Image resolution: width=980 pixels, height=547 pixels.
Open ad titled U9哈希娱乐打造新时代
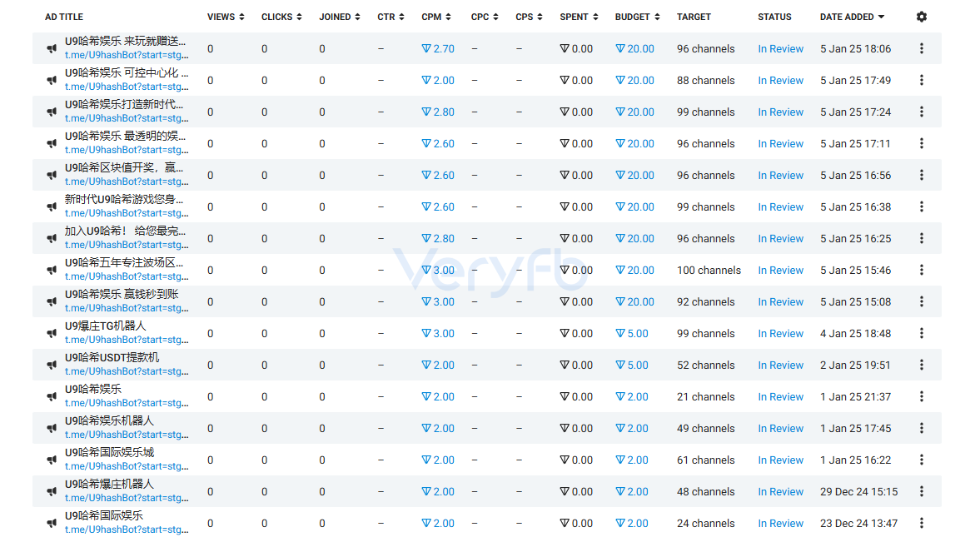(x=124, y=104)
